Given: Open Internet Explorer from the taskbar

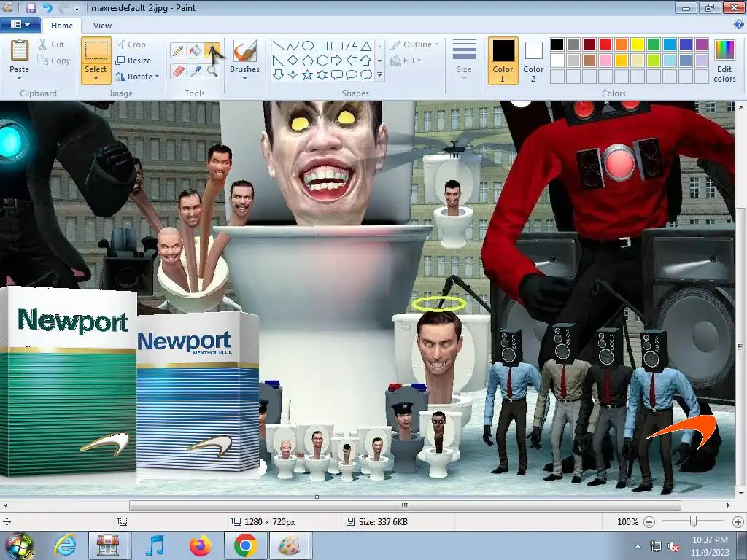Looking at the screenshot, I should [x=65, y=545].
